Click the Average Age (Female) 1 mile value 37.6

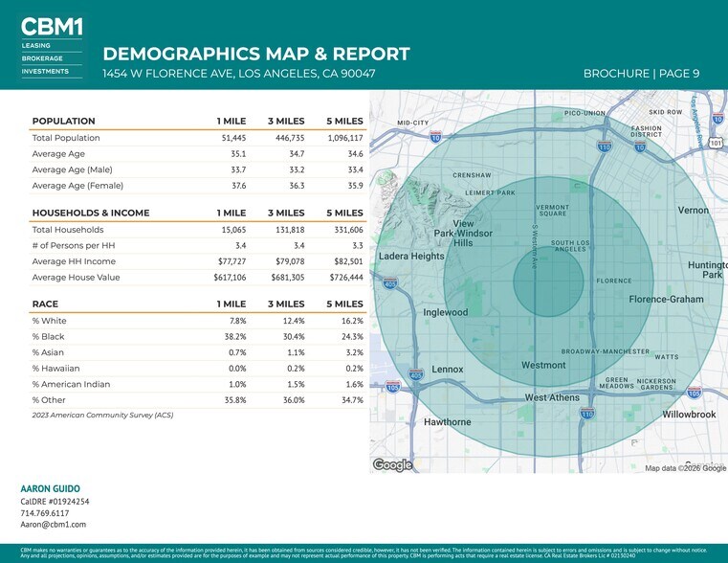point(238,186)
